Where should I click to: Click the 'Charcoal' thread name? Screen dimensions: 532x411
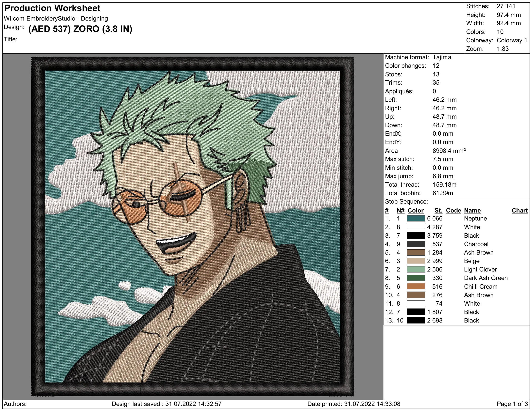[476, 244]
